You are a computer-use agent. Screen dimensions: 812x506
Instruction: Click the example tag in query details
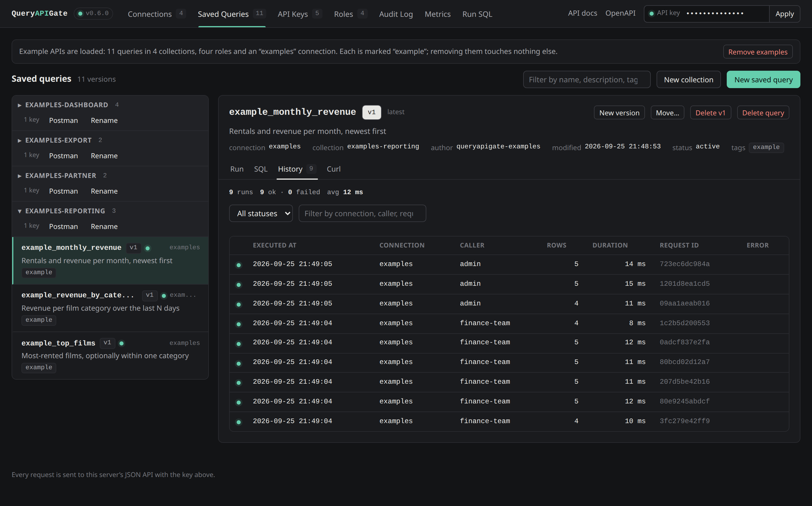(766, 147)
